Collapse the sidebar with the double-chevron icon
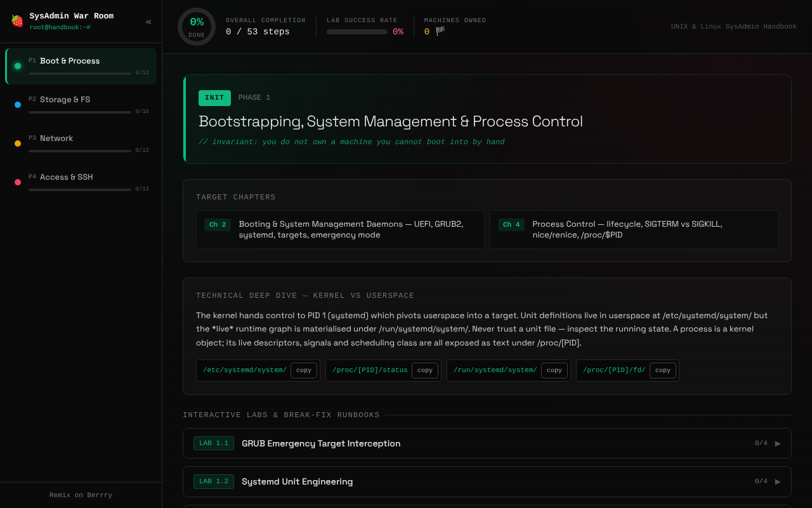This screenshot has width=812, height=508. 148,22
